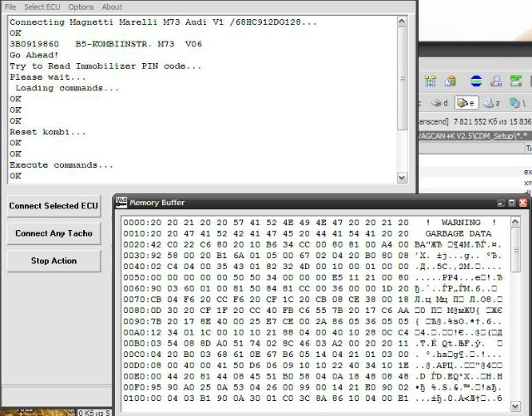The height and width of the screenshot is (416, 532).
Task: Click hex row 0100 in Memory Buffer
Action: pyautogui.click(x=313, y=398)
